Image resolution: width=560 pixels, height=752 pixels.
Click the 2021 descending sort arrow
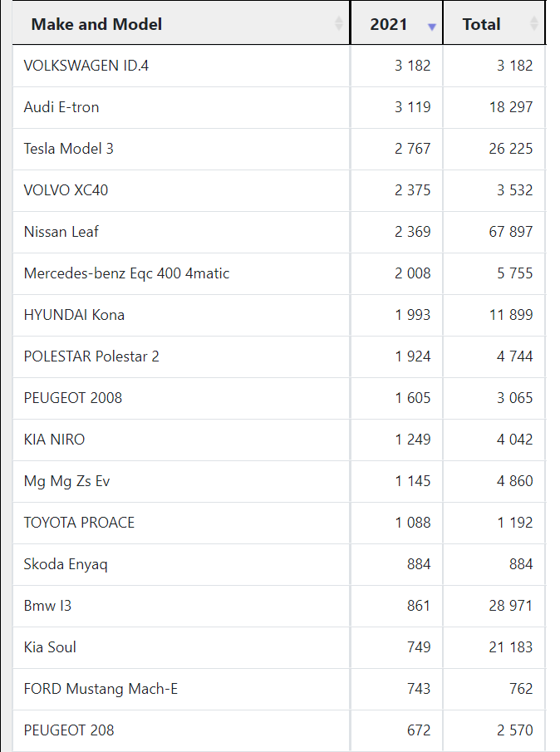tap(431, 27)
